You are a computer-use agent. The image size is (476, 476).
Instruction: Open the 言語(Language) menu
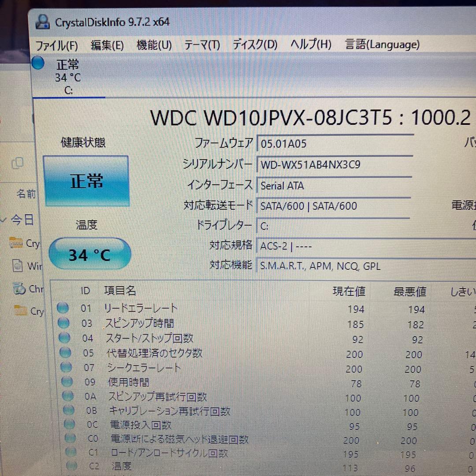pyautogui.click(x=382, y=45)
